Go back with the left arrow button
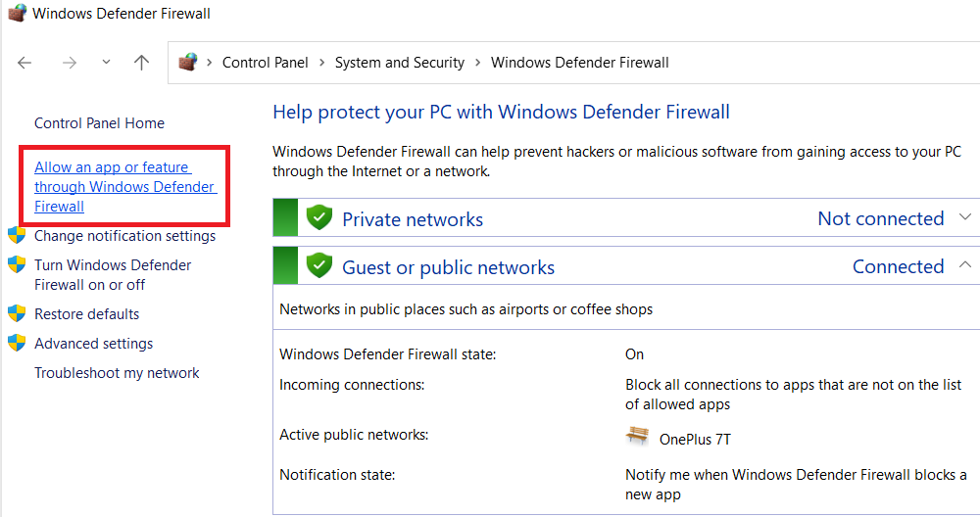The image size is (980, 517). click(x=24, y=63)
